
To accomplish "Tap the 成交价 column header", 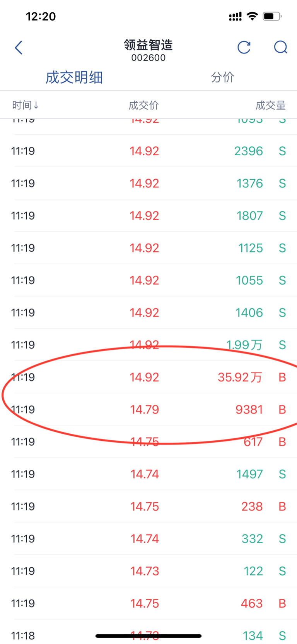I will [x=144, y=105].
